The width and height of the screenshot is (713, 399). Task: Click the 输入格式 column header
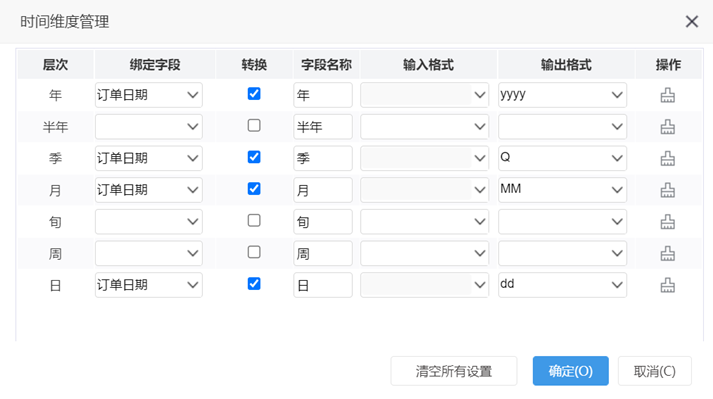point(428,65)
